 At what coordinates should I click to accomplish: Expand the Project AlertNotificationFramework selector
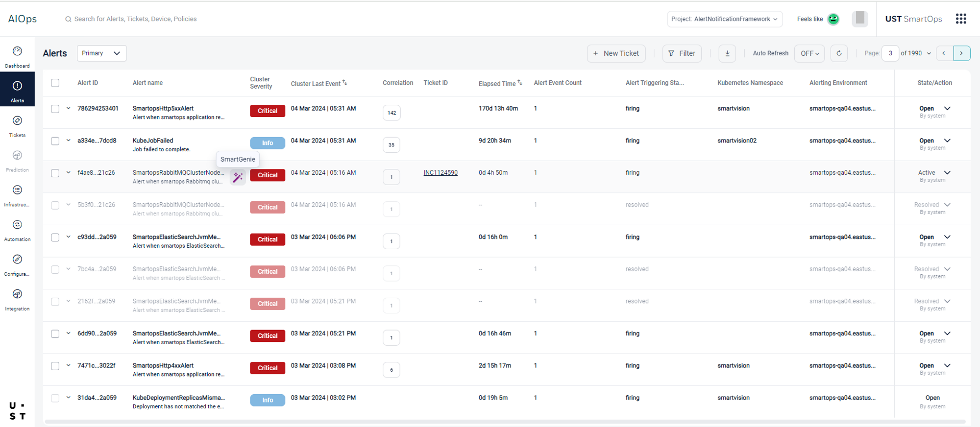724,19
